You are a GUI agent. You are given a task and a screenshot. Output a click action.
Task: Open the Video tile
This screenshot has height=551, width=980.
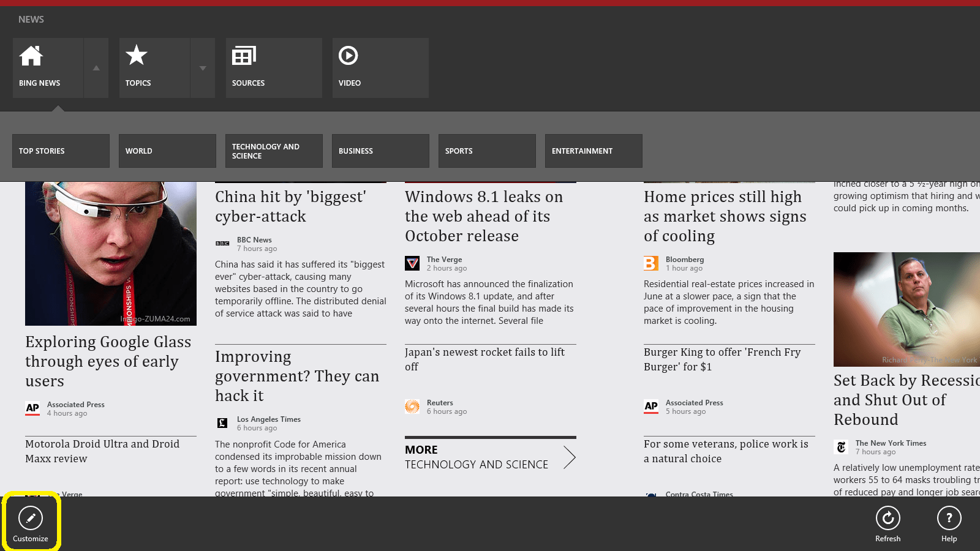click(380, 68)
